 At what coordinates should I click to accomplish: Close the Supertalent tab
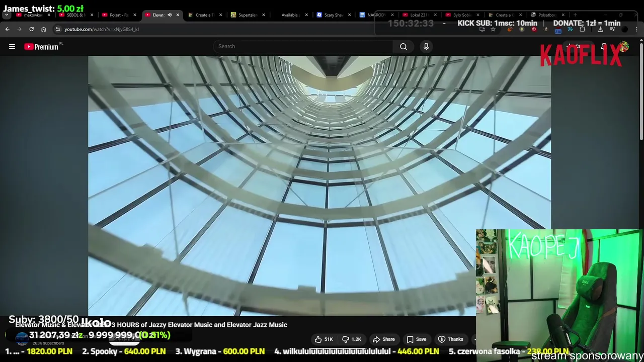coord(263,15)
